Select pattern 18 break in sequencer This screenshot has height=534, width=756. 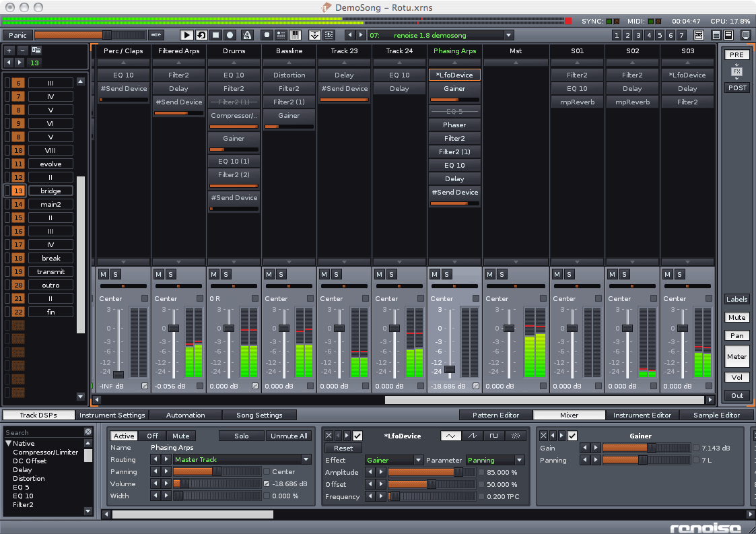coord(50,258)
